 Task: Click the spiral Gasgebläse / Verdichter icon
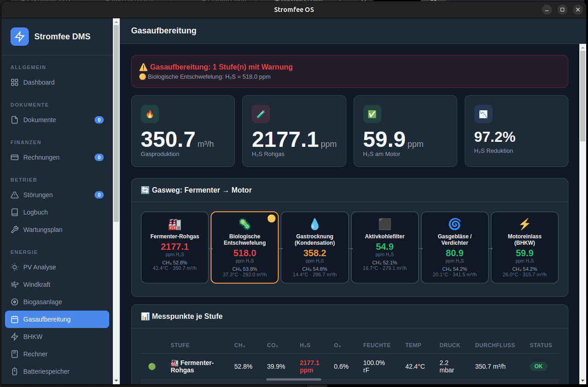[x=455, y=224]
